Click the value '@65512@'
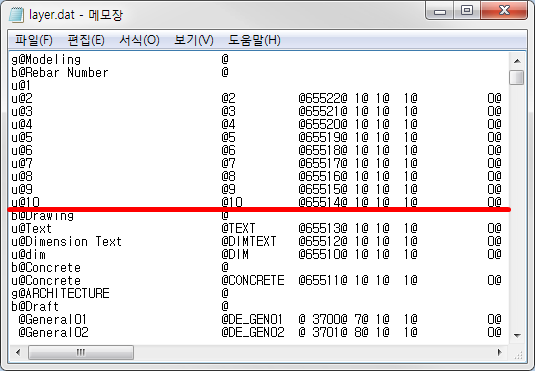Viewport: 535px width, 371px height. 323,242
